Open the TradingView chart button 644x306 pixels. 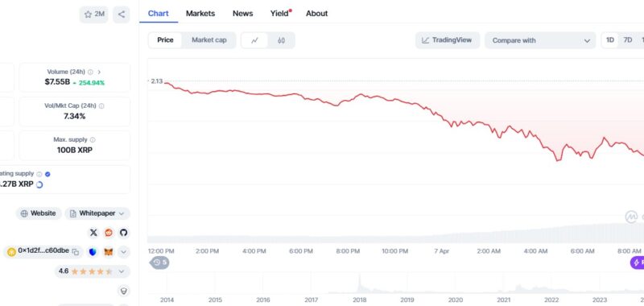(448, 40)
